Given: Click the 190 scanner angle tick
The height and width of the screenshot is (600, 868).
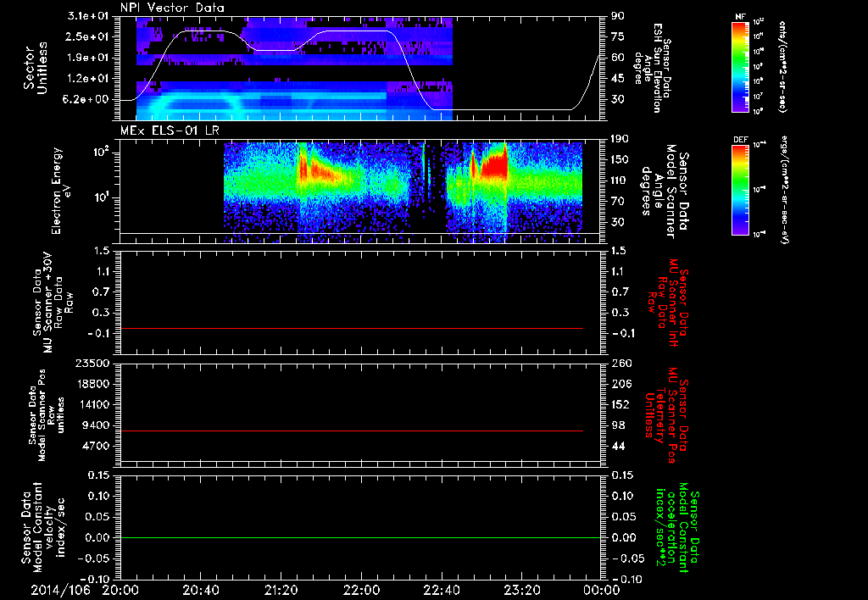Looking at the screenshot, I should [x=620, y=139].
